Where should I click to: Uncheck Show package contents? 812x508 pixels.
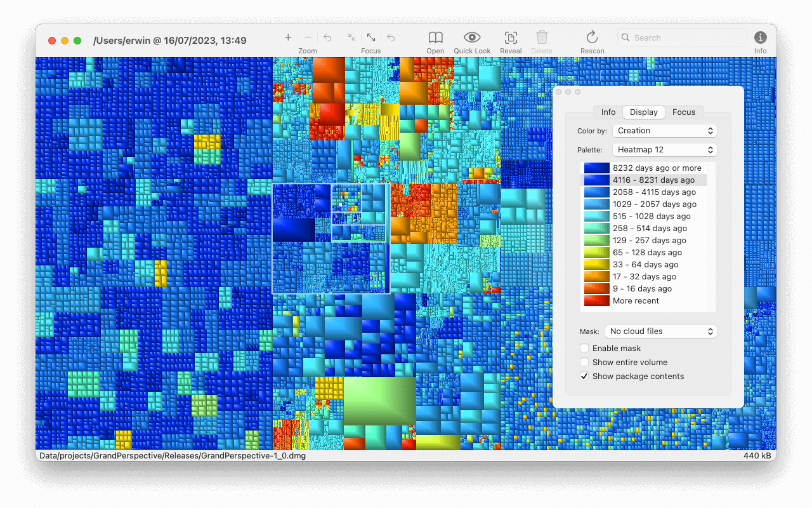coord(584,376)
